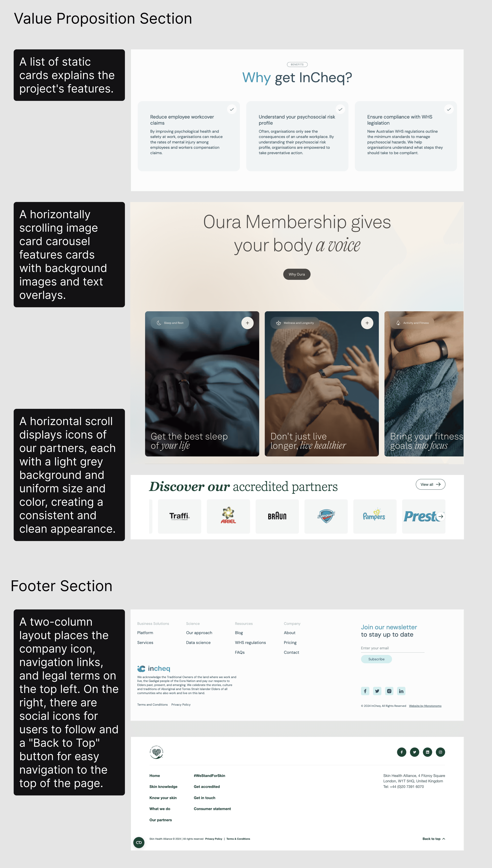Open the dark green circular Instagram icon

coord(440,752)
